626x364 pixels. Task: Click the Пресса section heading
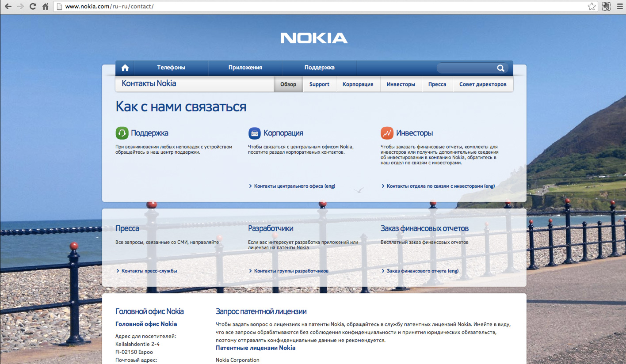[x=127, y=228]
